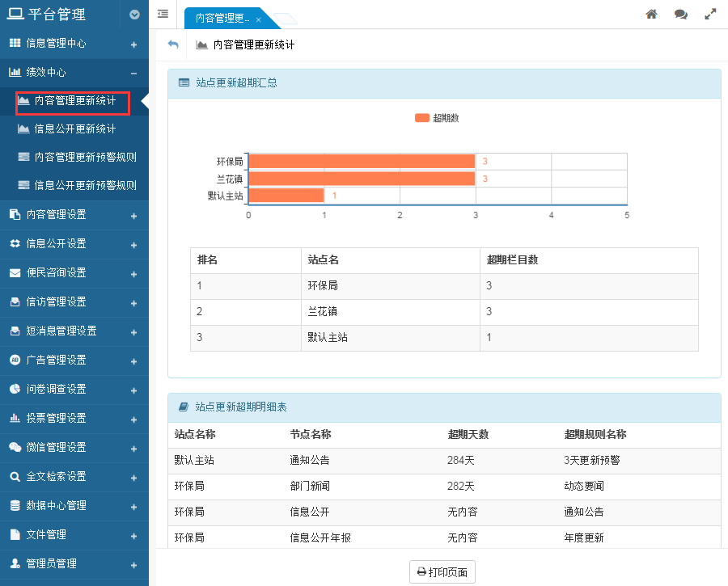Click the 环保局 orange bar in chart

361,161
